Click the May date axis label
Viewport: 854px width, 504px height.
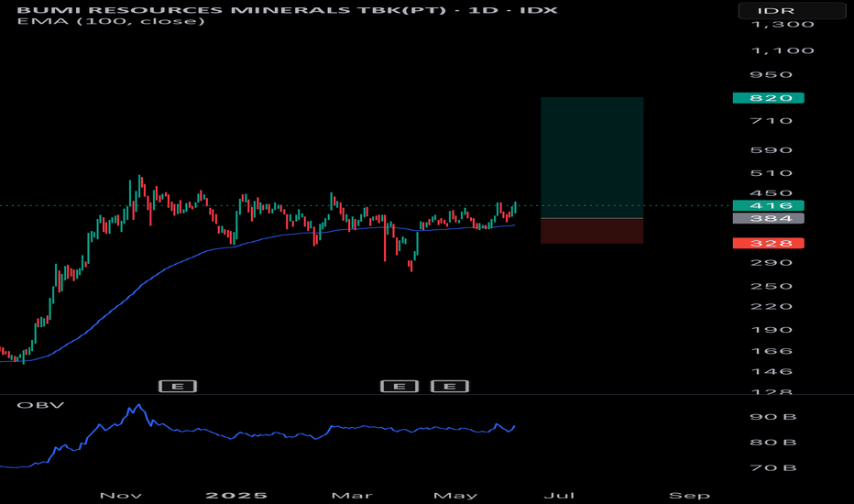click(x=455, y=495)
